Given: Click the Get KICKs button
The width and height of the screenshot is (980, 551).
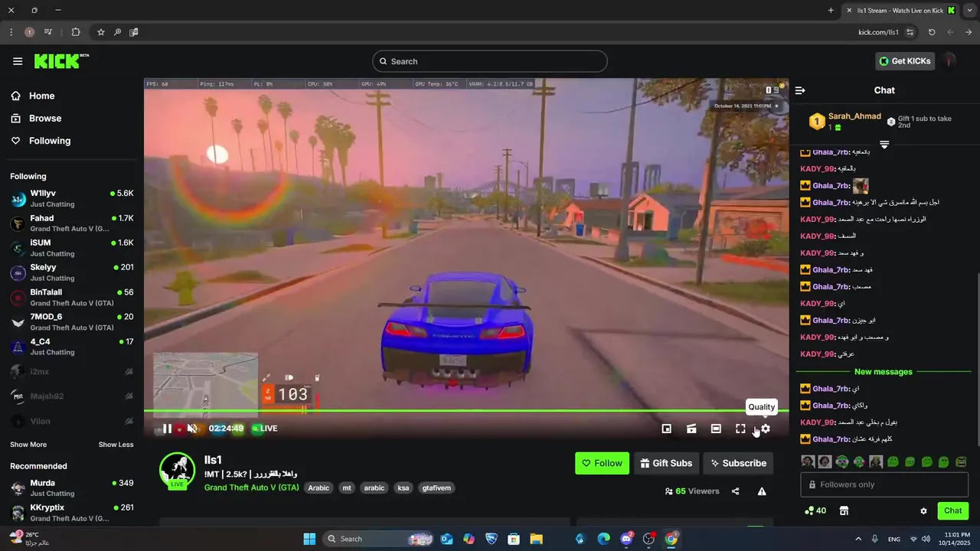Looking at the screenshot, I should coord(905,61).
